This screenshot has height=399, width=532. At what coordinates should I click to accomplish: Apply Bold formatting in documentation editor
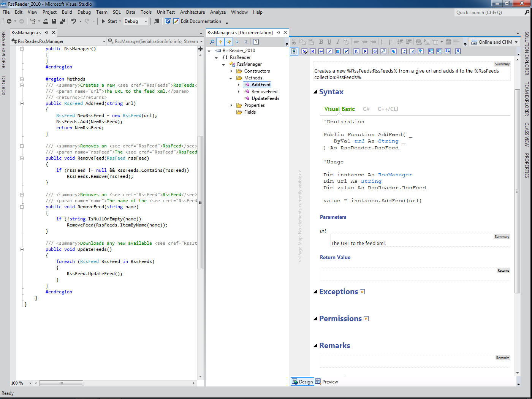pos(321,42)
